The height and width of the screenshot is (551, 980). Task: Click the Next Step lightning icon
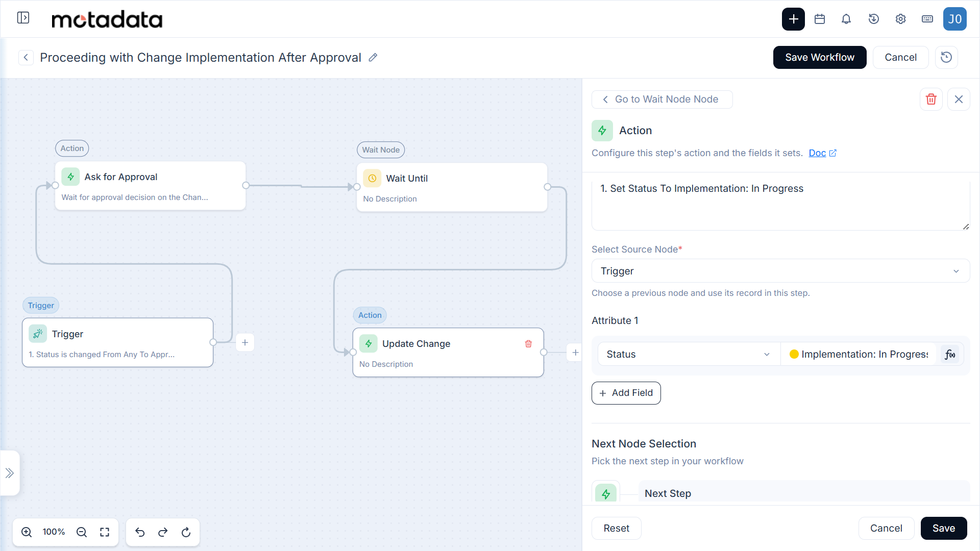click(x=606, y=493)
